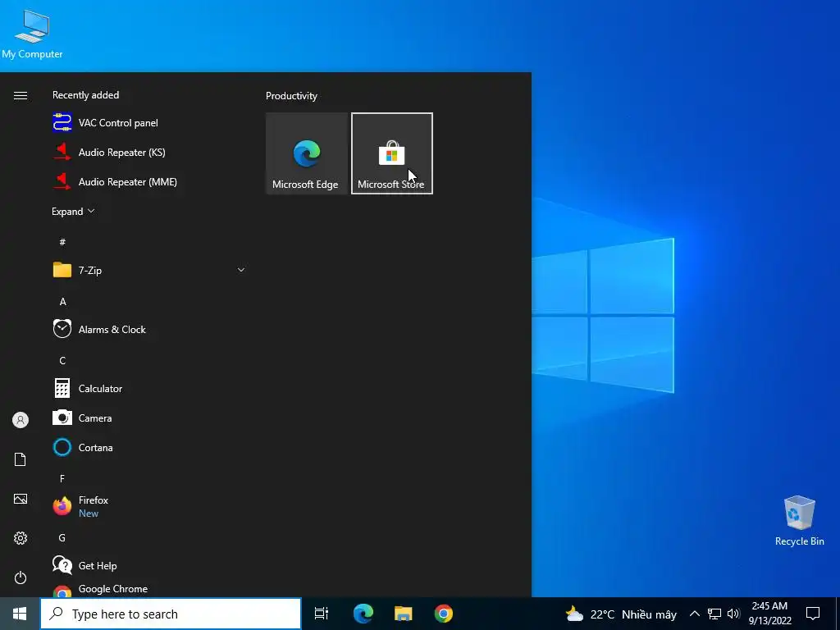Open Google Chrome from the taskbar

click(444, 614)
